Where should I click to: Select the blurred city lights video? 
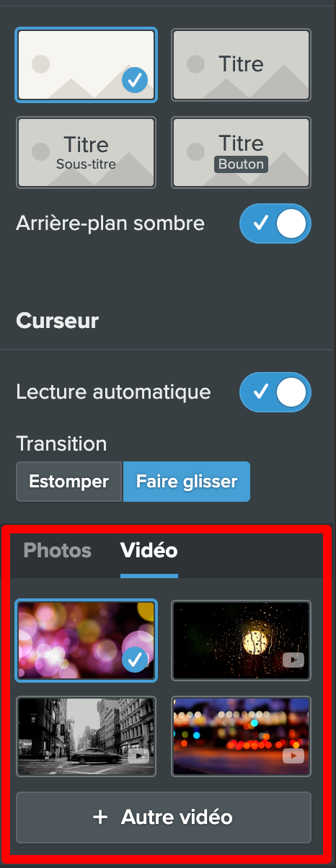[x=241, y=736]
